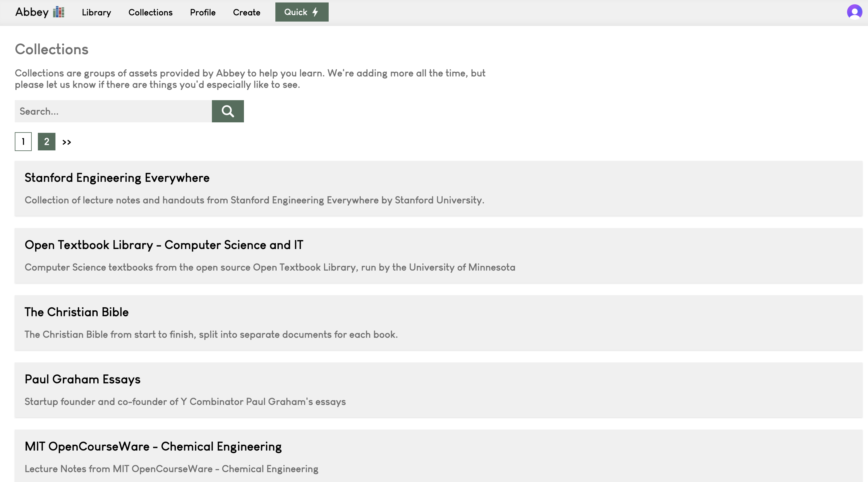Open the Collections nav item

point(150,12)
